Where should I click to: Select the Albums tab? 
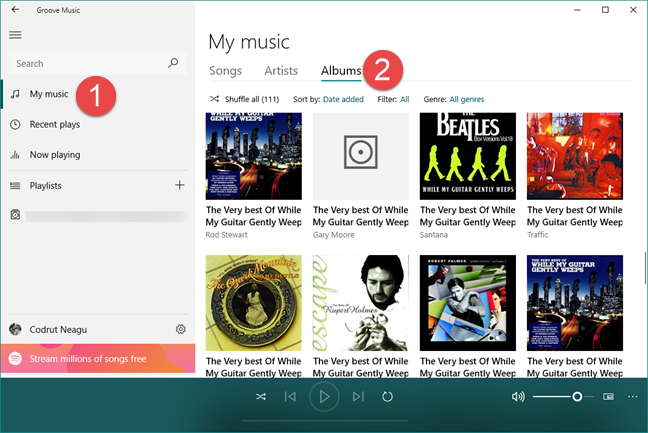pyautogui.click(x=341, y=71)
